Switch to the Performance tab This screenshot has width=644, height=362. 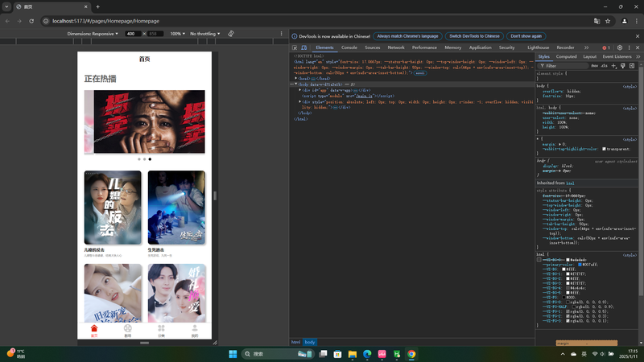click(x=424, y=47)
